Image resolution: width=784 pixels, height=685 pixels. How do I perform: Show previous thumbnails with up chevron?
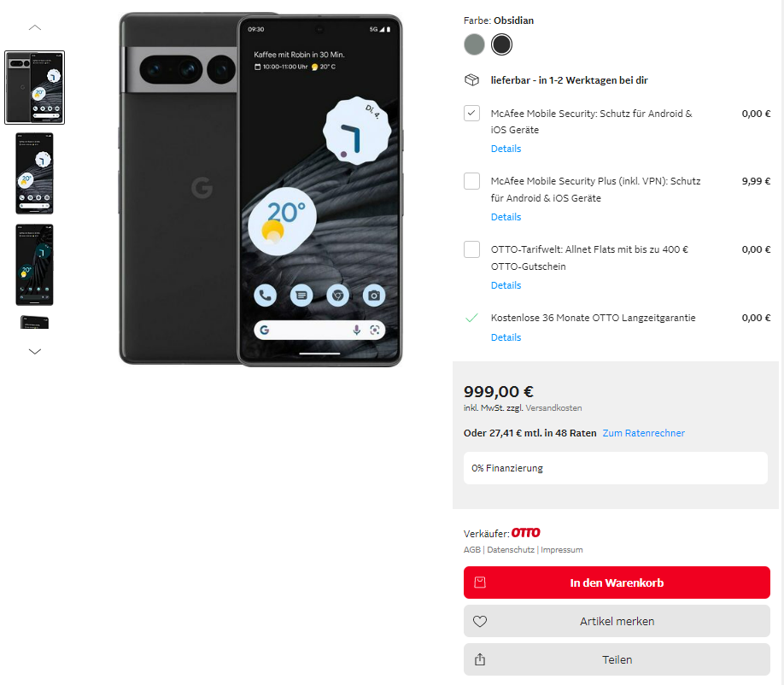(35, 27)
